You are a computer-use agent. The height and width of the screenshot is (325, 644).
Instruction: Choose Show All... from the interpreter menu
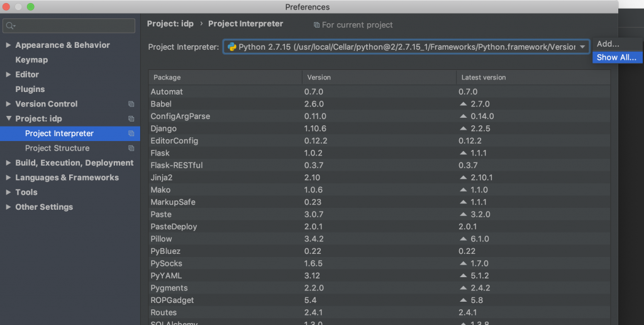(x=616, y=57)
